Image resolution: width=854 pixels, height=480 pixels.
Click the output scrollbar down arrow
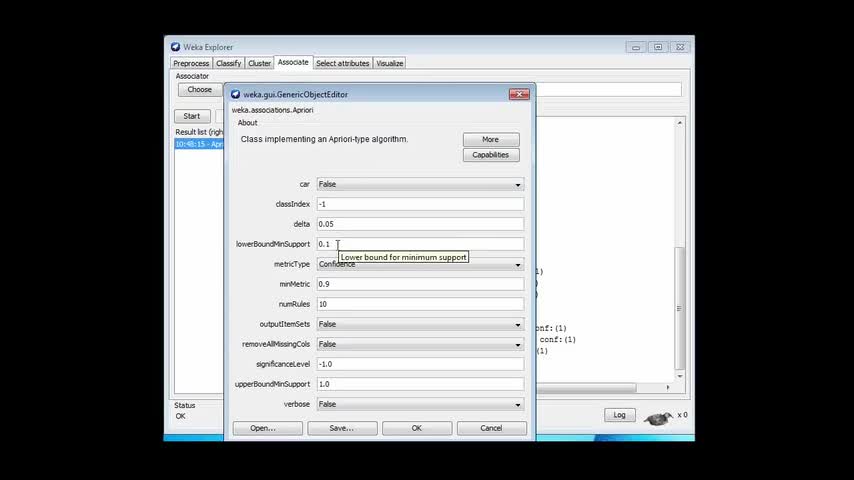pos(680,376)
